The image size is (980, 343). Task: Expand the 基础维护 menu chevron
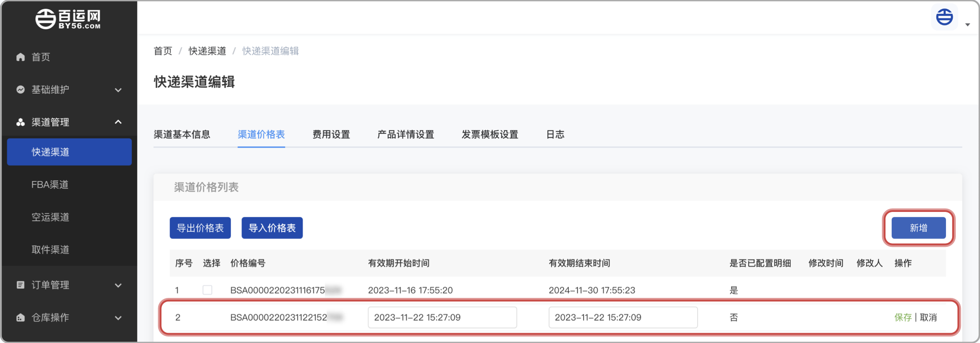pos(118,90)
